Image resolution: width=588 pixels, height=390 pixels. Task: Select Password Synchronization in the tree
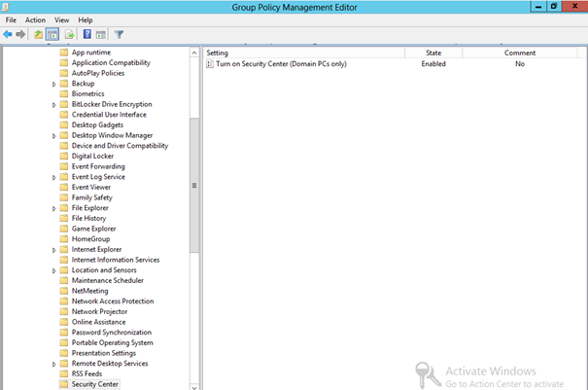[112, 333]
